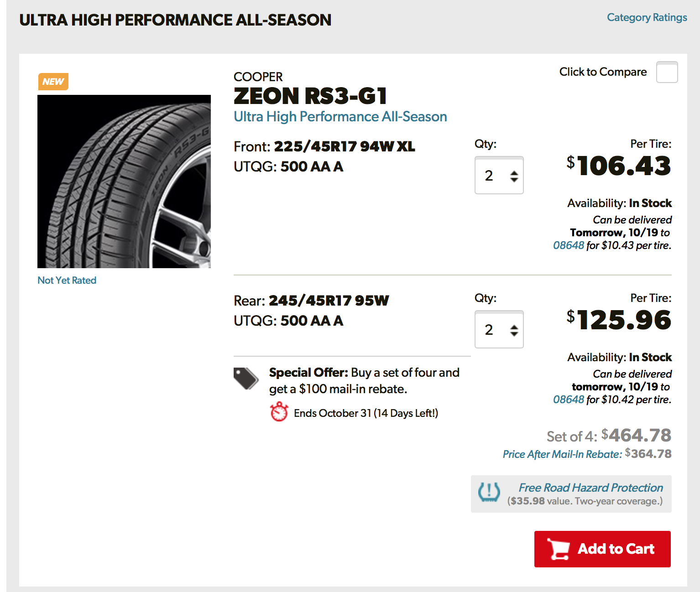Click the COOPER brand name
This screenshot has width=700, height=592.
[x=258, y=77]
